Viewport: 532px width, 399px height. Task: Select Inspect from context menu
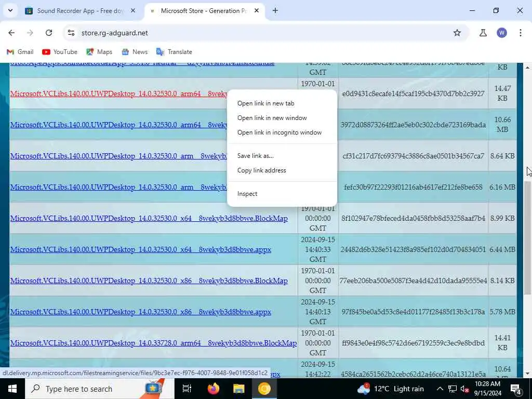pos(247,194)
